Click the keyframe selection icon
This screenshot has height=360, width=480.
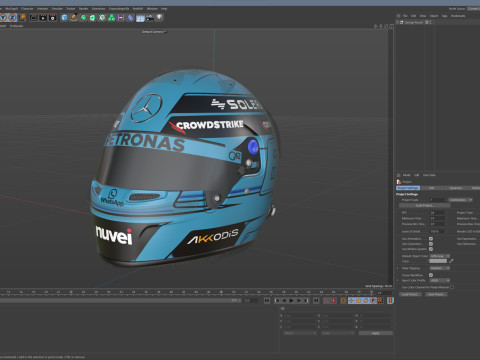click(x=343, y=301)
